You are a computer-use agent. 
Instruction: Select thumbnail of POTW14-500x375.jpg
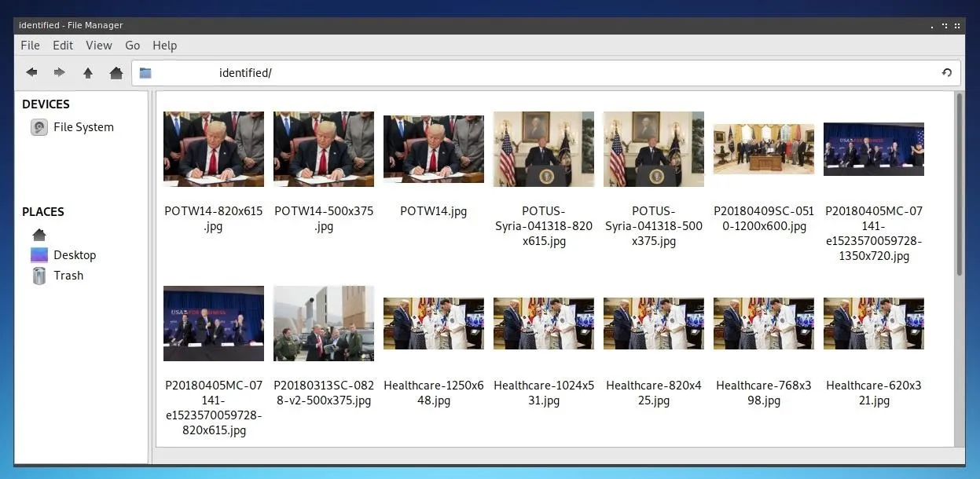324,149
